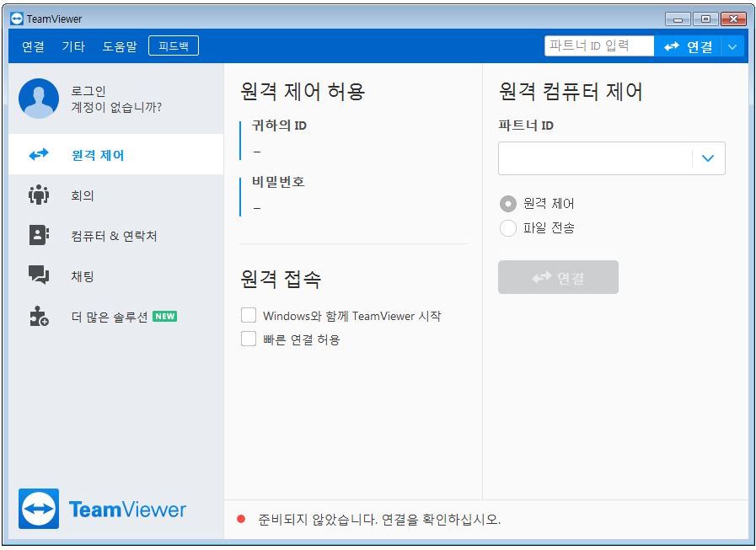The width and height of the screenshot is (756, 550).
Task: Click the NEW badge next to 더 많은 솔루션
Action: (x=165, y=316)
